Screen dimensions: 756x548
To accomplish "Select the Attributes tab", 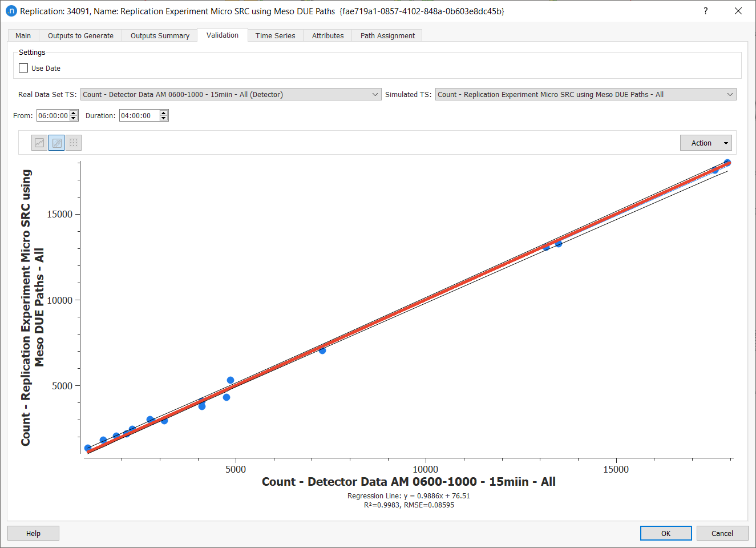I will [328, 35].
